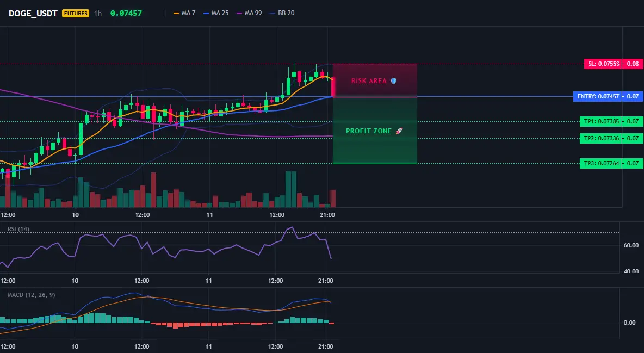The width and height of the screenshot is (644, 353).
Task: Click the 21:00 label on main chart axis
Action: pos(327,215)
